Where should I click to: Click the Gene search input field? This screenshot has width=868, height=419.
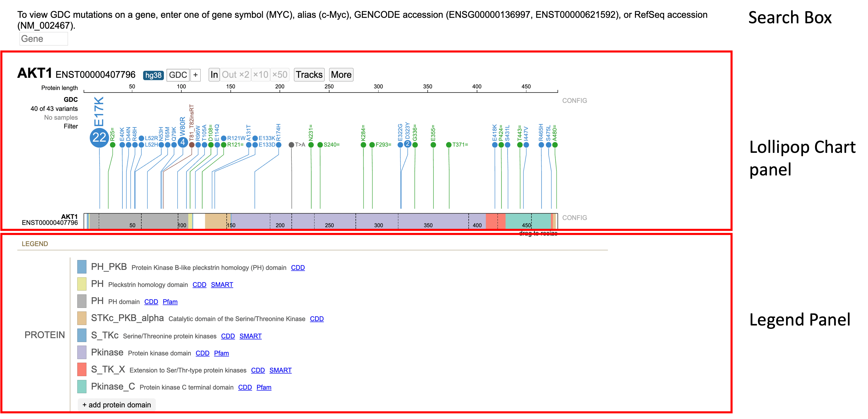coord(43,39)
